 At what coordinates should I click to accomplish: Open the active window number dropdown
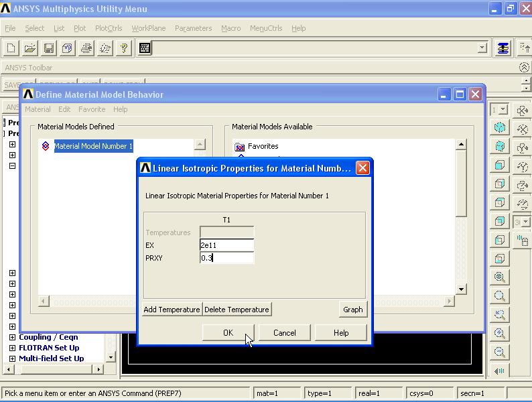tap(503, 109)
